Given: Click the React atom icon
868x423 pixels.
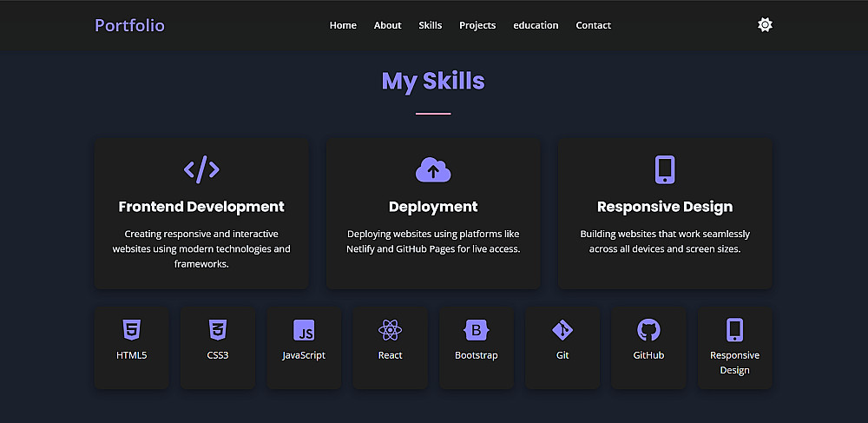Looking at the screenshot, I should tap(391, 331).
